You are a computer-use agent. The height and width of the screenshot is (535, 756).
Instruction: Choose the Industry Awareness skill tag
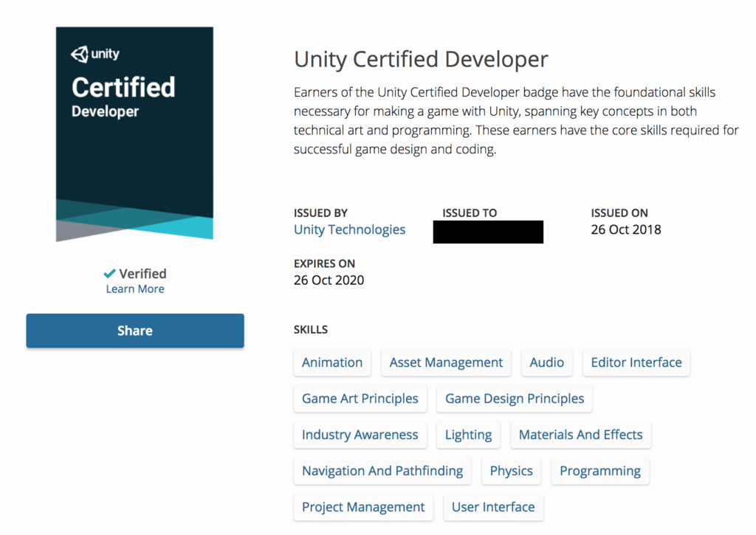pos(360,435)
